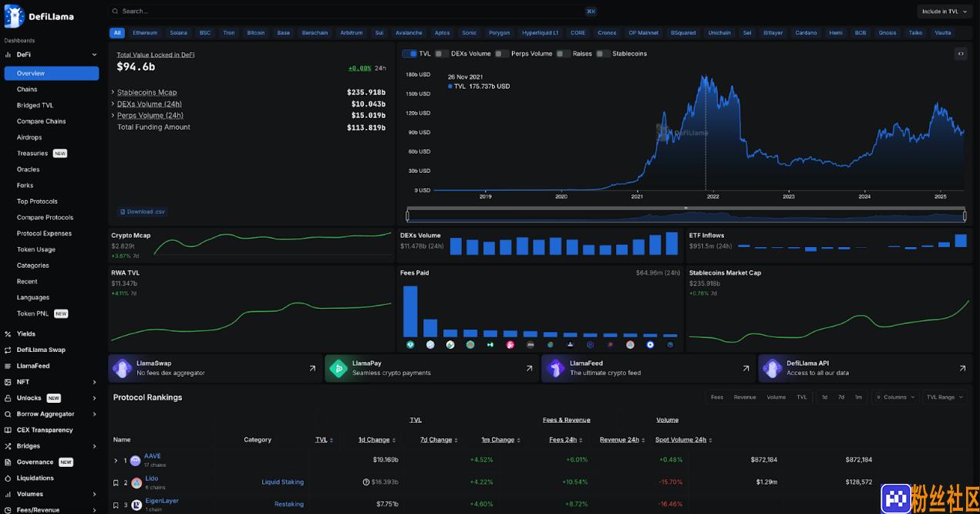Click the embed chart code icon
Screen dimensions: 980x514
click(x=961, y=53)
